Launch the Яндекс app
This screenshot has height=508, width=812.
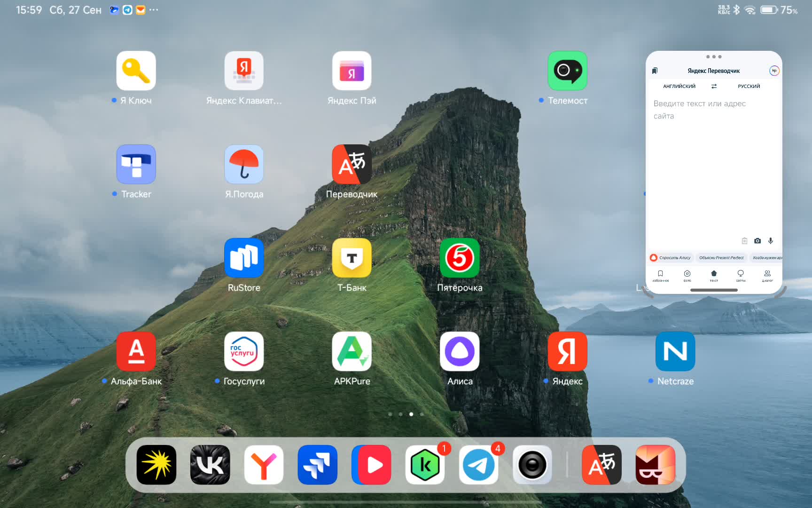(567, 351)
